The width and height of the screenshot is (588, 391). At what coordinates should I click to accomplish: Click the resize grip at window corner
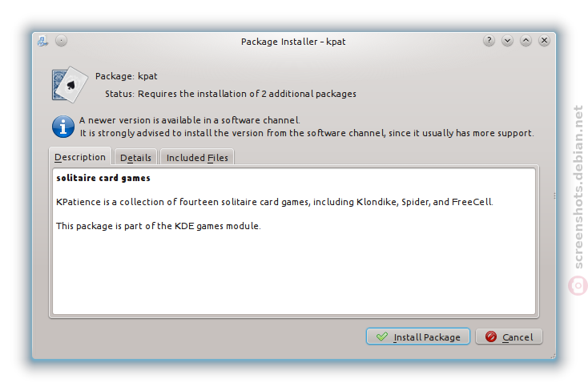click(553, 356)
